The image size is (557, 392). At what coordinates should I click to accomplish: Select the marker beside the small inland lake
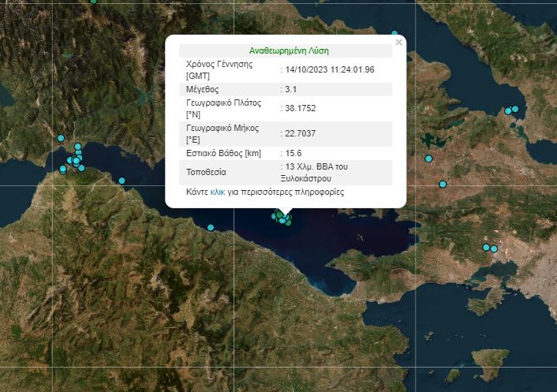[429, 159]
